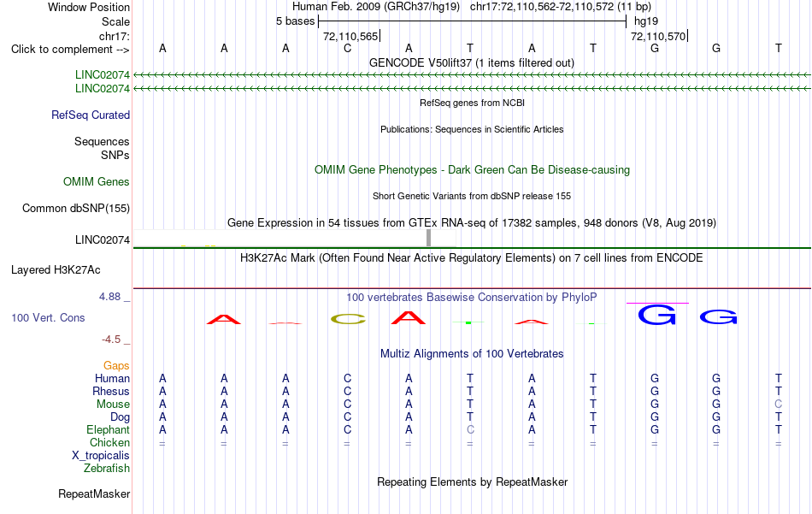Image resolution: width=812 pixels, height=514 pixels.
Task: Open the GENCODE V50lift37 track title
Action: 471,62
